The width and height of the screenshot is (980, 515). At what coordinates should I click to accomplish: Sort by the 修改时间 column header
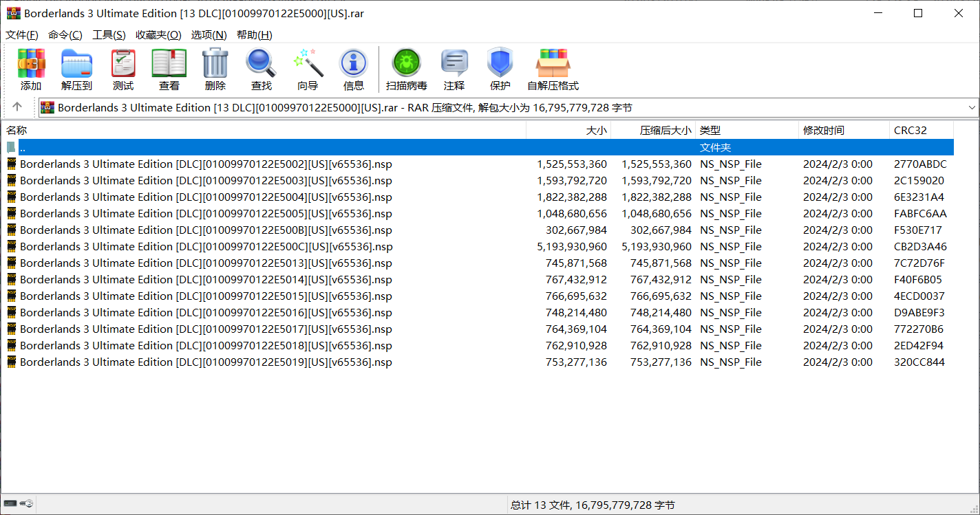844,130
